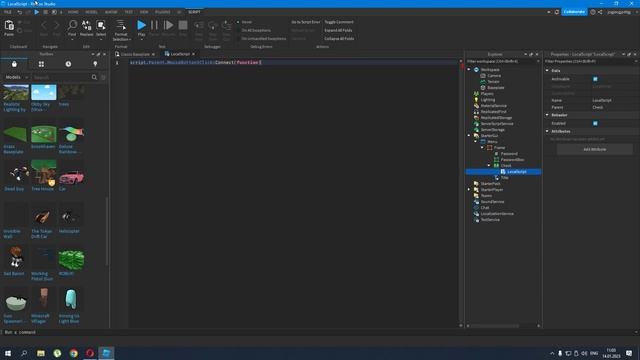Click small play icon in quick access bar

[x=37, y=12]
